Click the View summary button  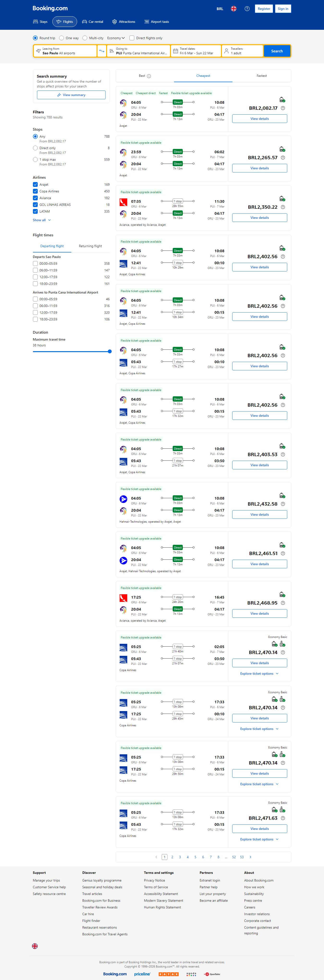(x=71, y=95)
